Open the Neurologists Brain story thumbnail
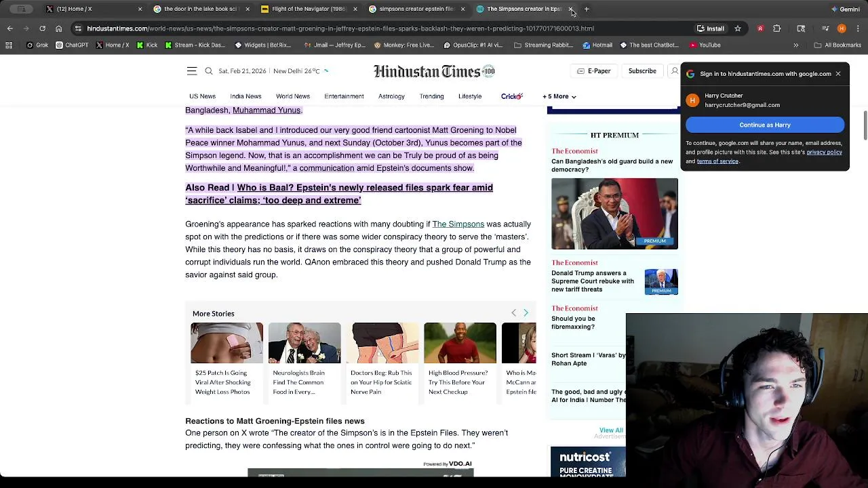Screen dimensions: 868x488 [x=304, y=343]
